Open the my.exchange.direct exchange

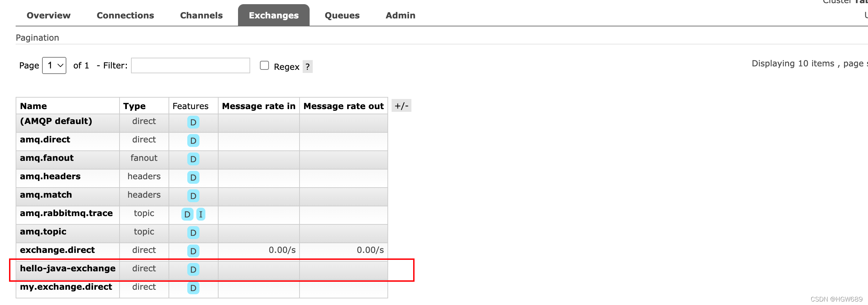click(66, 287)
